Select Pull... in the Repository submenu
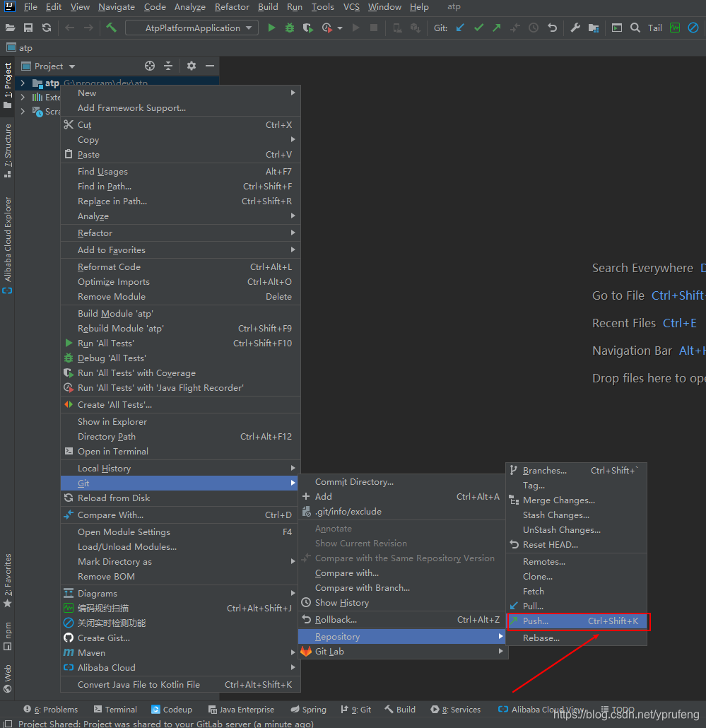 click(576, 606)
